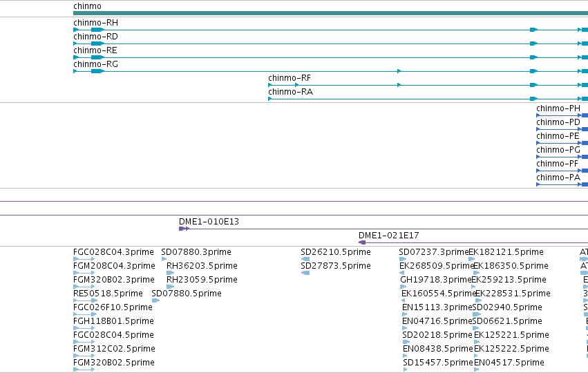The height and width of the screenshot is (373, 588).
Task: Select EST SD06621.5prime
Action: [x=507, y=322]
